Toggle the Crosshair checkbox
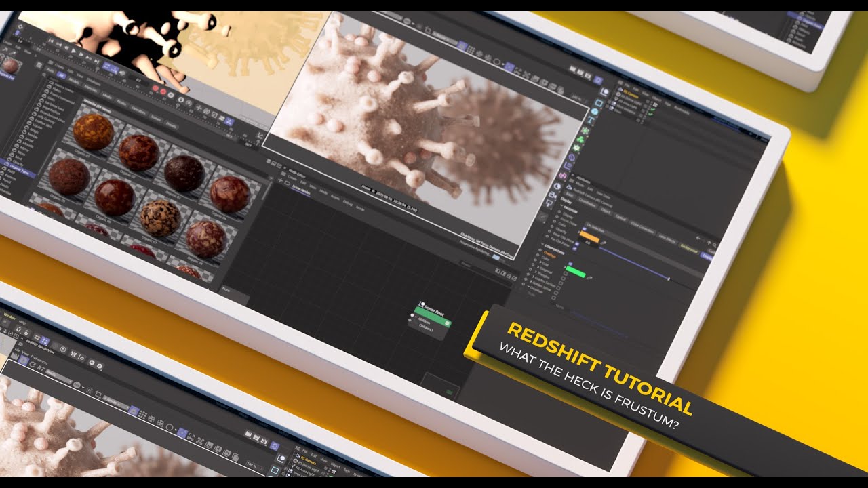This screenshot has width=868, height=488. (x=554, y=298)
